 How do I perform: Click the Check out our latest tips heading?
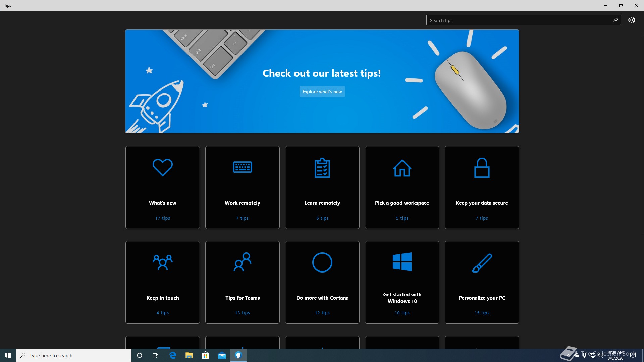coord(322,73)
